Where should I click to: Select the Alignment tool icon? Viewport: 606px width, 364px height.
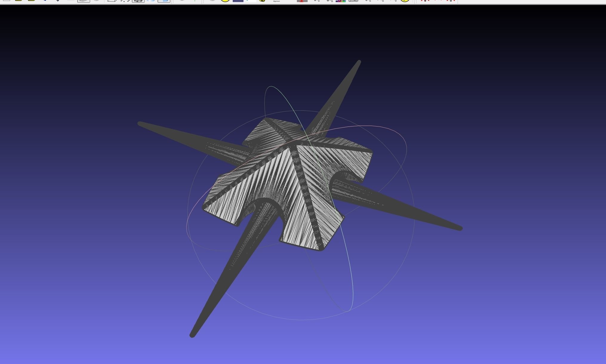pos(276,1)
